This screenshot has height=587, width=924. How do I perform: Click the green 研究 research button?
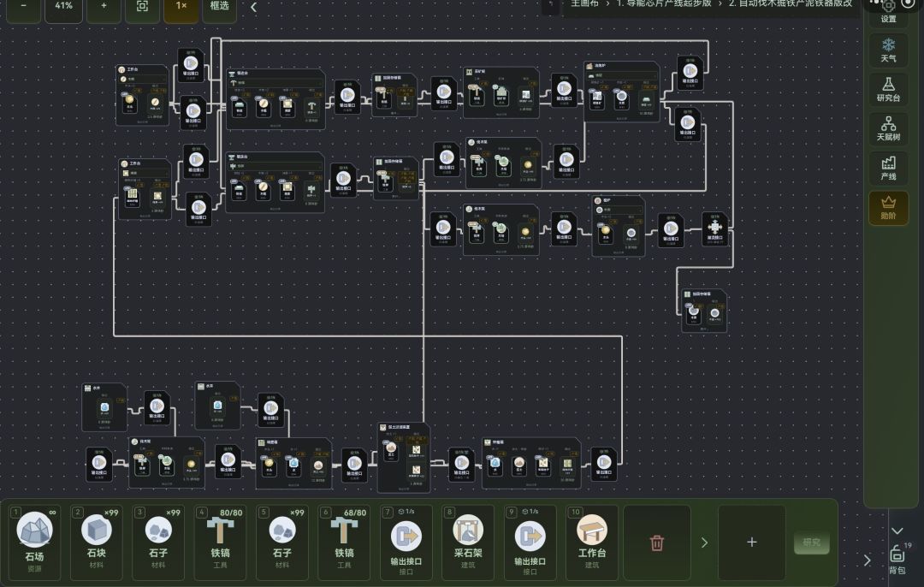pos(811,543)
